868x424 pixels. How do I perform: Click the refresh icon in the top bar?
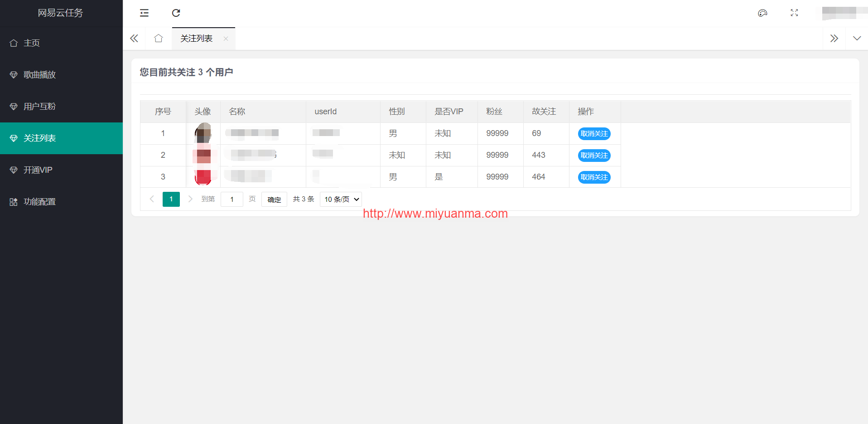pyautogui.click(x=176, y=13)
